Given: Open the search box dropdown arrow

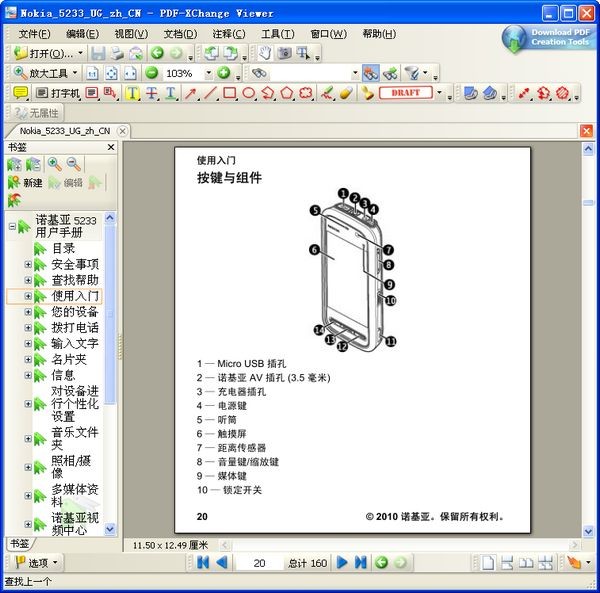Looking at the screenshot, I should 355,73.
